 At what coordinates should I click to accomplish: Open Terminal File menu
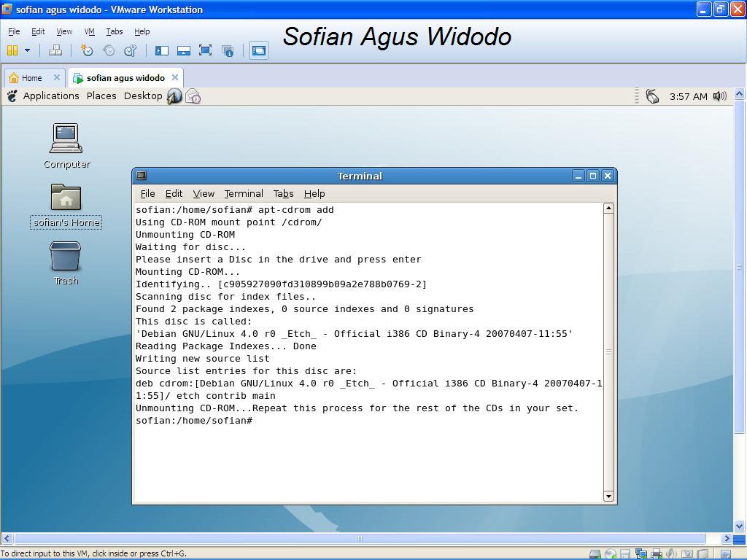[147, 193]
